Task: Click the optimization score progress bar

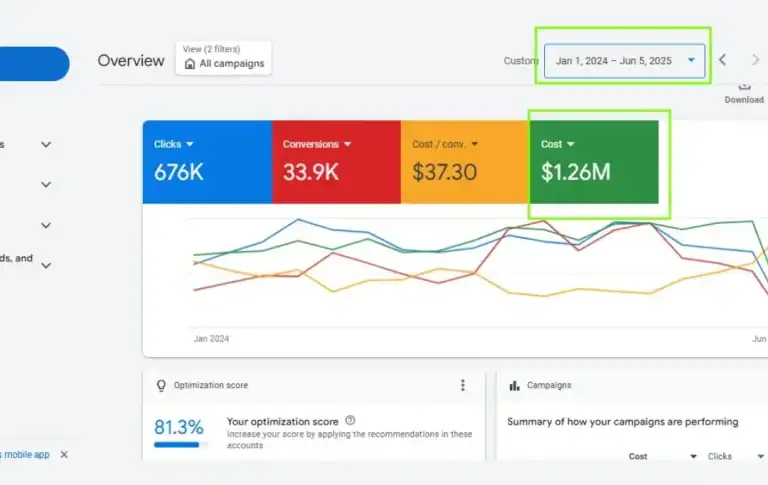Action: click(x=176, y=444)
